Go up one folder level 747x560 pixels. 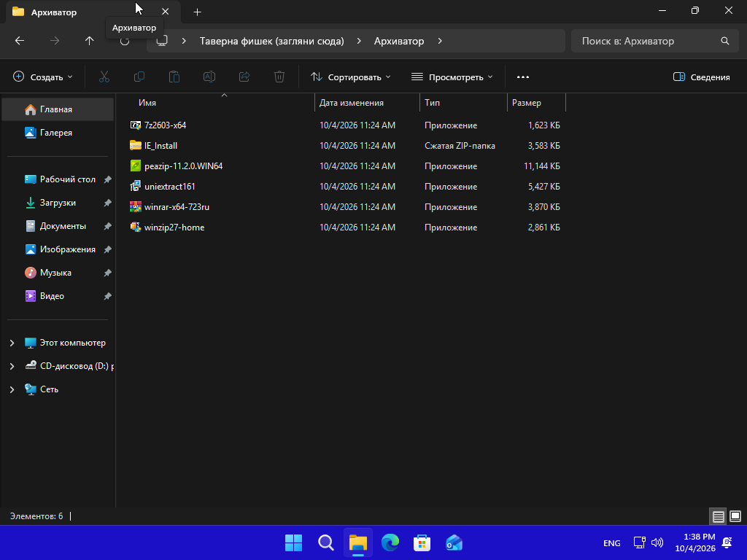click(x=89, y=41)
